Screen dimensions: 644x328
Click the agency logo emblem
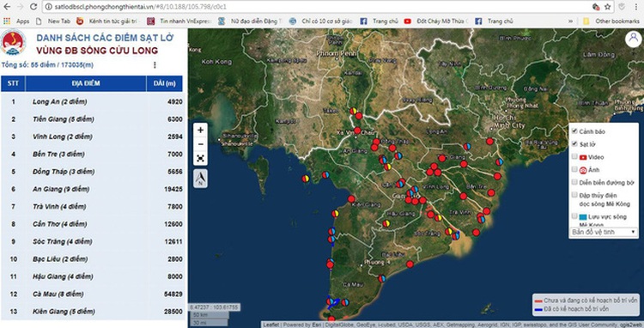(13, 42)
